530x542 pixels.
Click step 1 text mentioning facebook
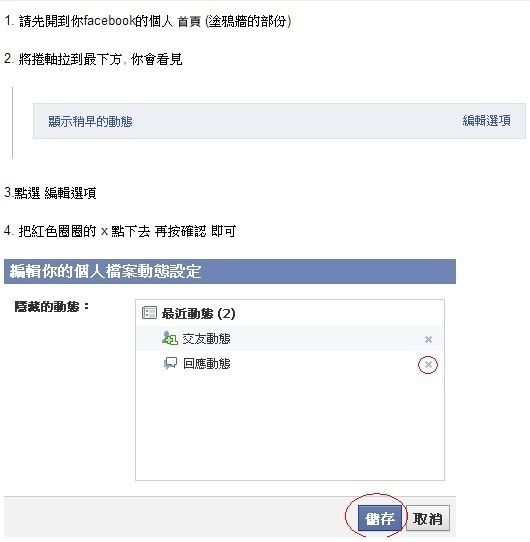pyautogui.click(x=148, y=21)
